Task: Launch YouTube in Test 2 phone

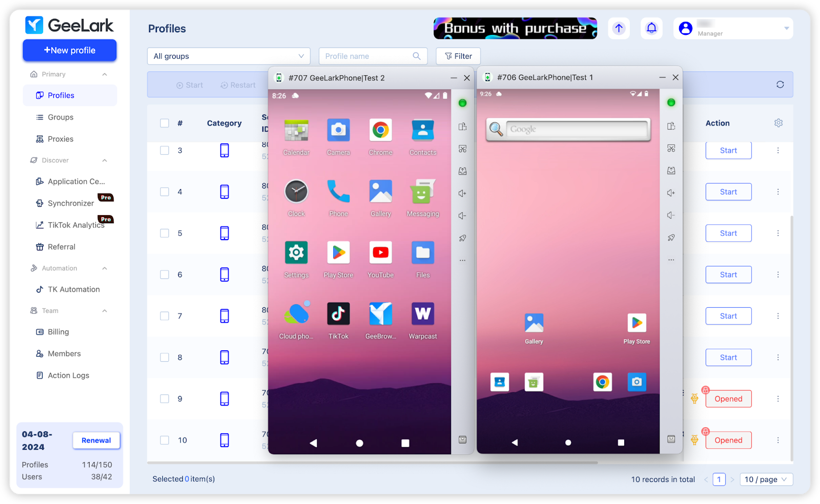Action: click(x=380, y=253)
